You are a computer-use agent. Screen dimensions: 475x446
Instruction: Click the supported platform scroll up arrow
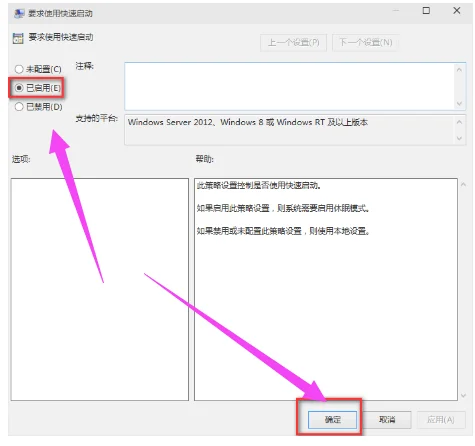pyautogui.click(x=459, y=122)
